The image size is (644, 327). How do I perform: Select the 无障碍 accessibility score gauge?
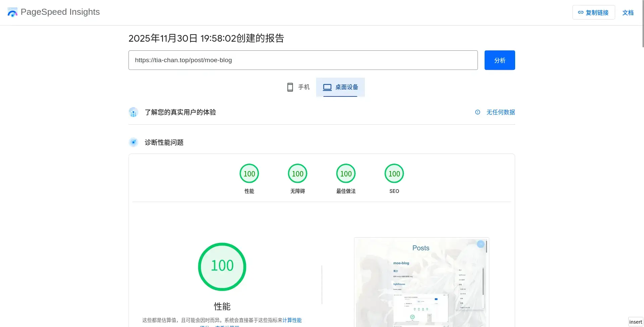pos(297,174)
